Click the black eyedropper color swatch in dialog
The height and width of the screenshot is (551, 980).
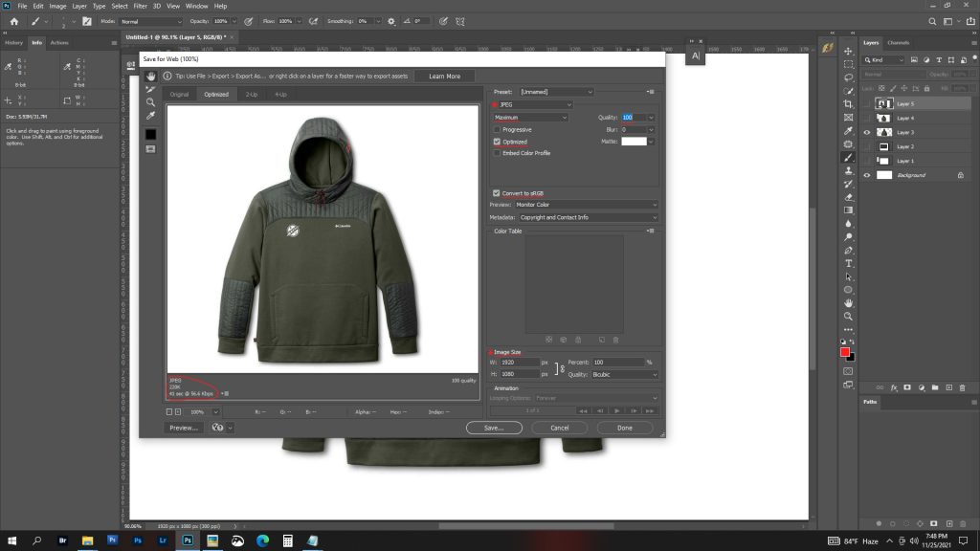(x=150, y=134)
